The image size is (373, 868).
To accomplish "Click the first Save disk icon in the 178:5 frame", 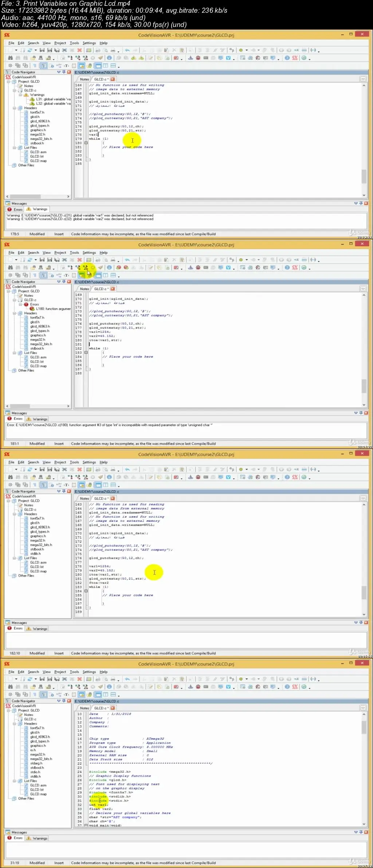I will (42, 50).
